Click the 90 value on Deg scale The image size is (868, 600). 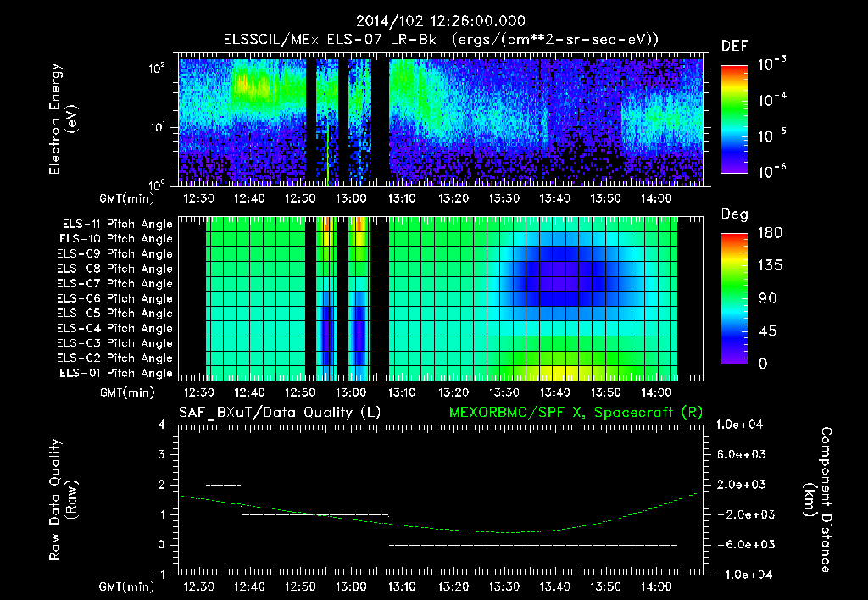pos(770,298)
